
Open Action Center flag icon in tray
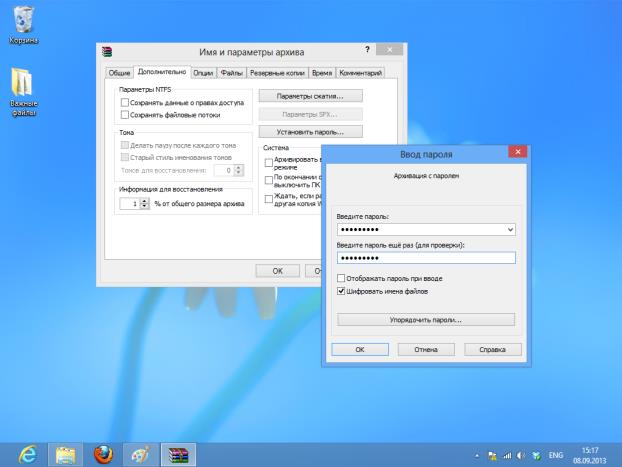point(492,456)
